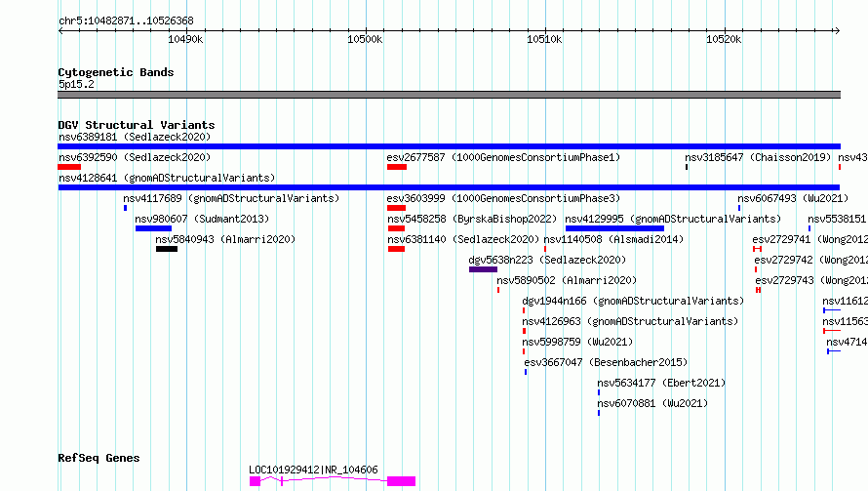This screenshot has height=491, width=868.
Task: Click the RefSeq Genes track heading
Action: tap(99, 458)
